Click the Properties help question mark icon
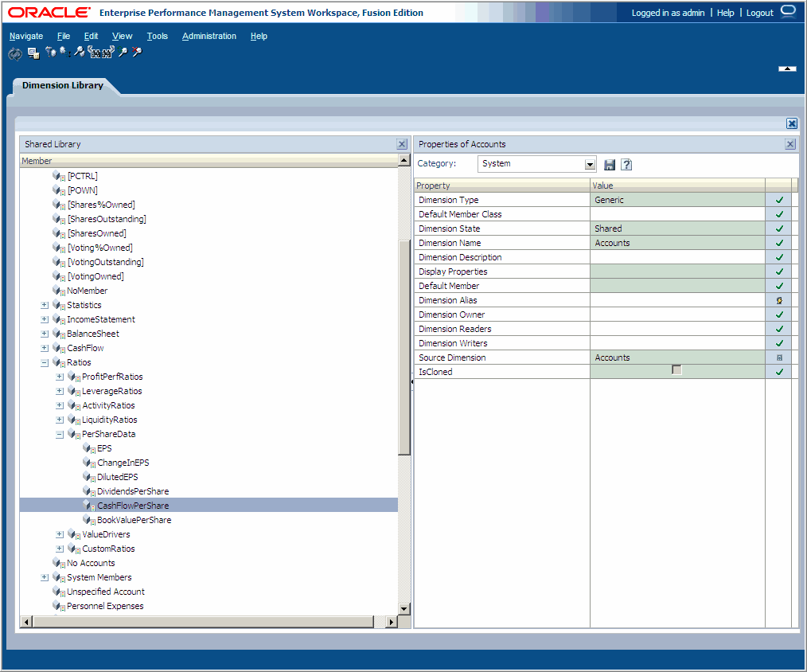Screen dimensions: 807x672 coord(626,165)
